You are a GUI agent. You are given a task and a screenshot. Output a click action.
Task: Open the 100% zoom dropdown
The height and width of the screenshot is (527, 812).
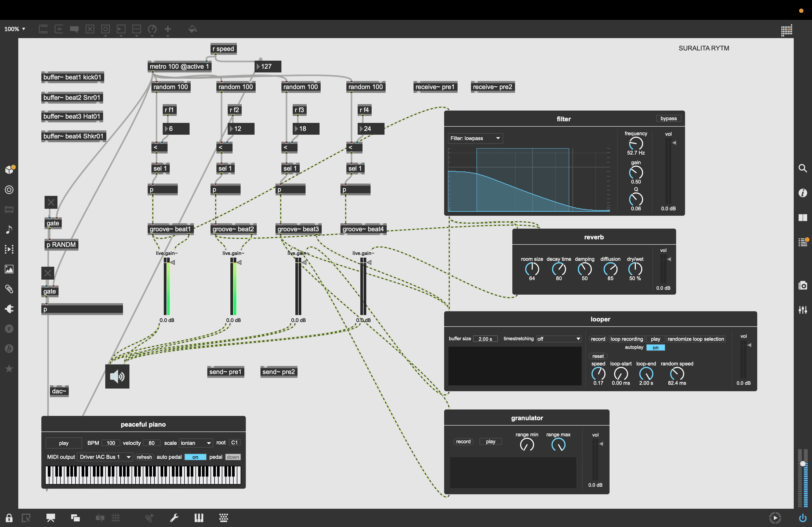tap(15, 29)
